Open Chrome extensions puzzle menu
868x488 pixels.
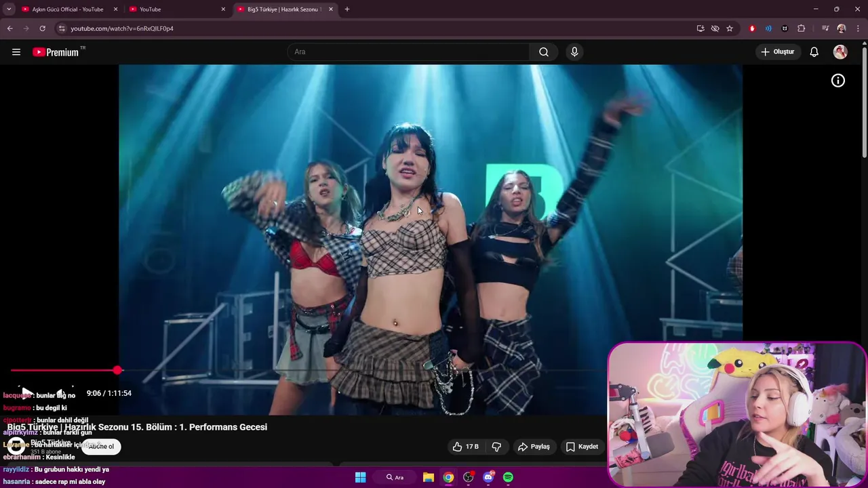pyautogui.click(x=802, y=28)
